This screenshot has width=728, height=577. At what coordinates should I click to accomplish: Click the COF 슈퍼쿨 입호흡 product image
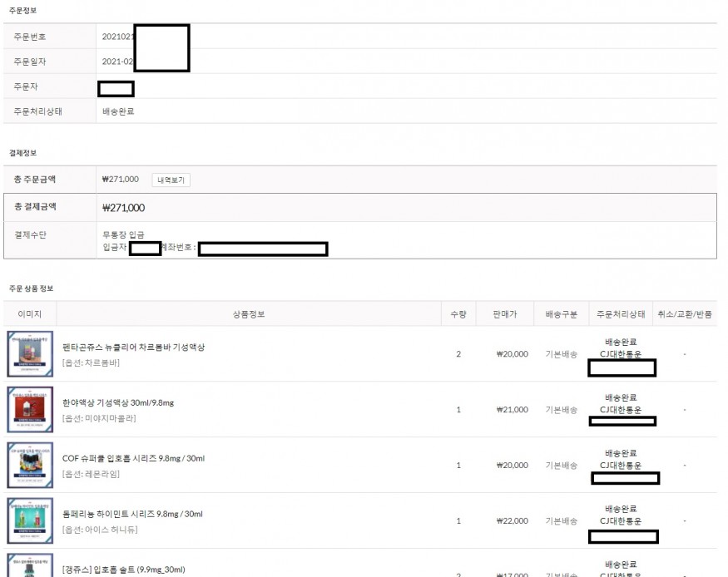point(30,465)
